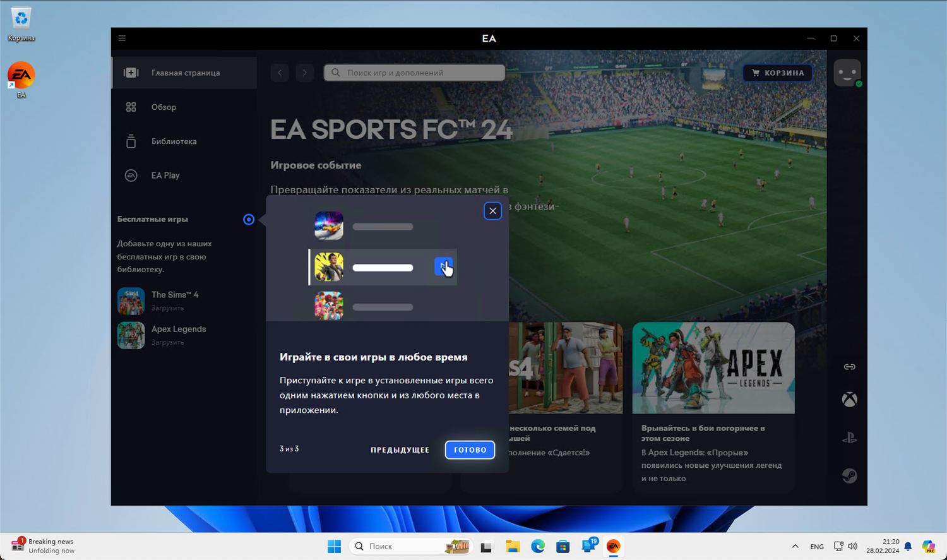Open the Корзина cart button

[x=778, y=73]
